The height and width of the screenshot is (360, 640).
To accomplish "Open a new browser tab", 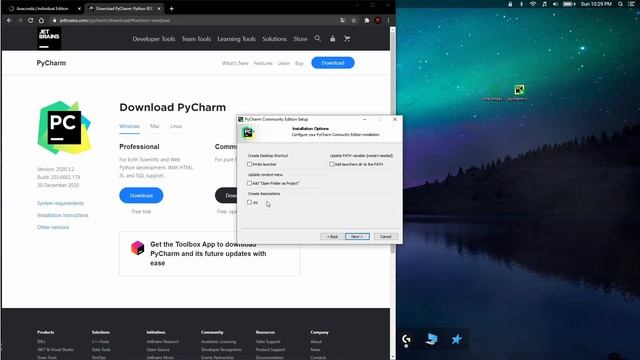I will [171, 8].
